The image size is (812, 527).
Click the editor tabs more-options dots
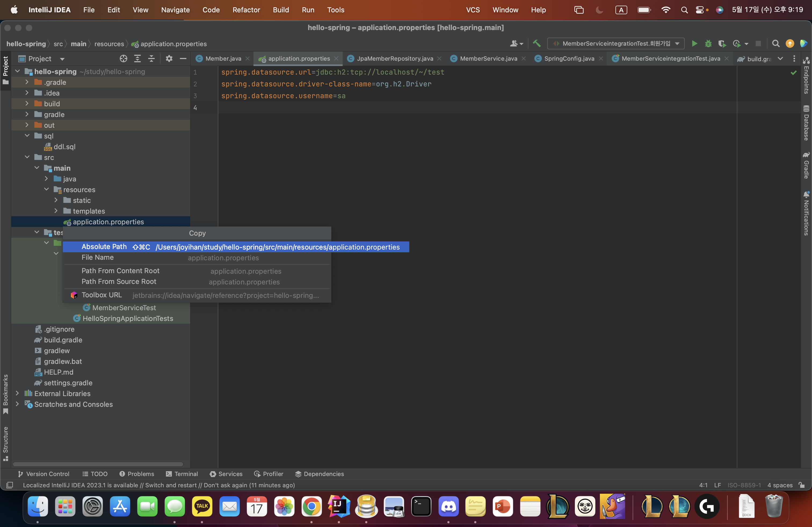point(794,59)
